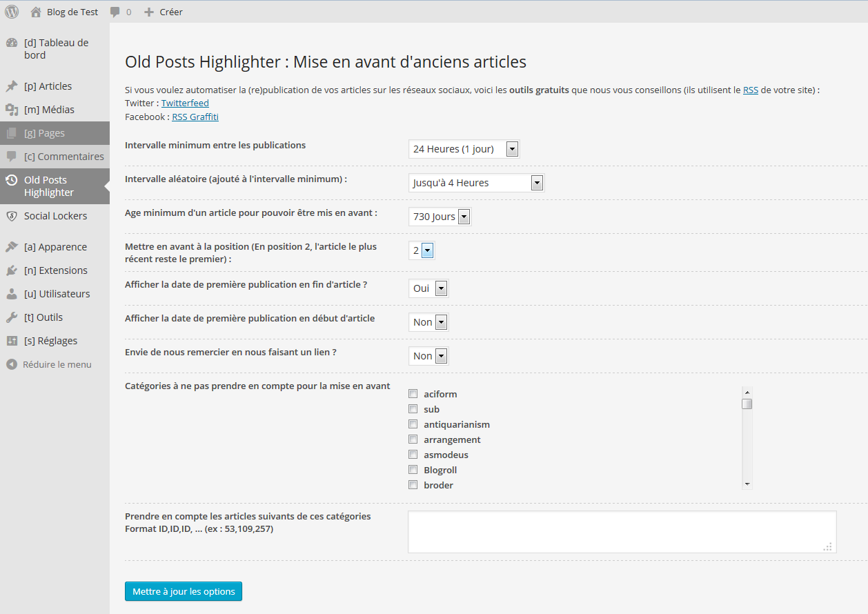Enable the asmodeus category checkbox

[x=413, y=455]
